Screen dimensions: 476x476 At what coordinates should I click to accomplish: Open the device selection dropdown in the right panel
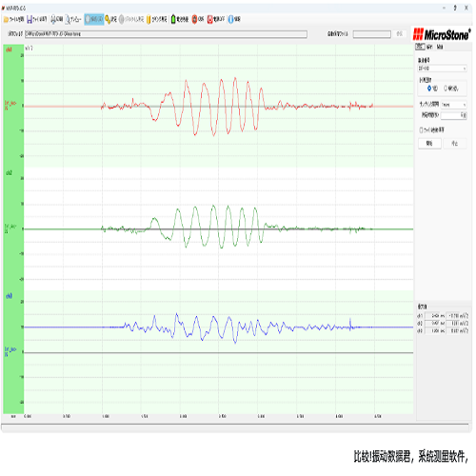[442, 69]
